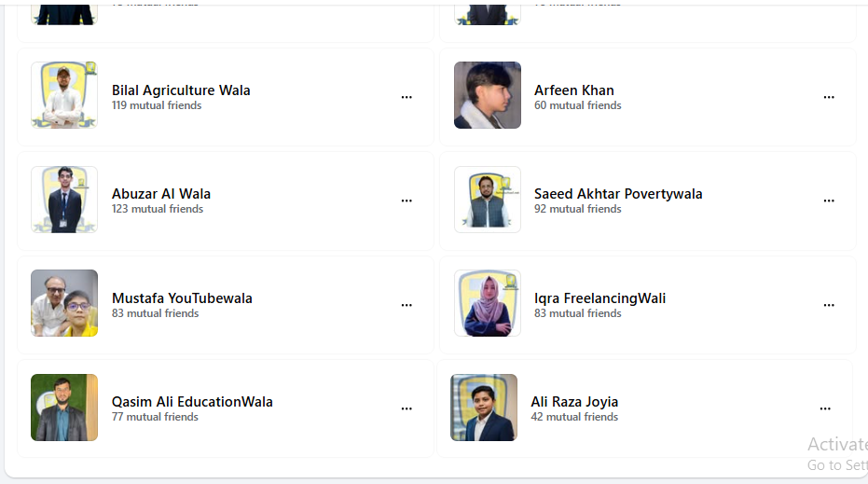Open options menu for Bilal Agriculture Wala
Screen dimensions: 868x484
[406, 97]
